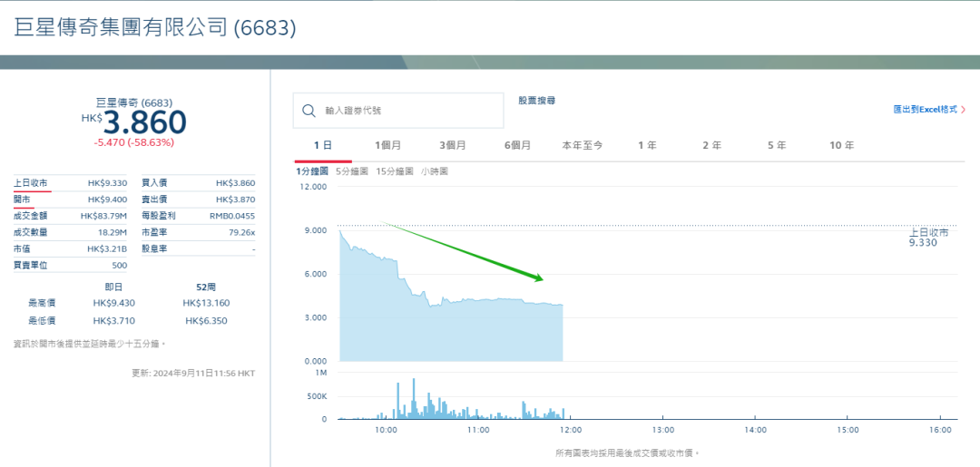980x467 pixels.
Task: Click the 即日 最低價 value HK$3.710
Action: [x=113, y=321]
